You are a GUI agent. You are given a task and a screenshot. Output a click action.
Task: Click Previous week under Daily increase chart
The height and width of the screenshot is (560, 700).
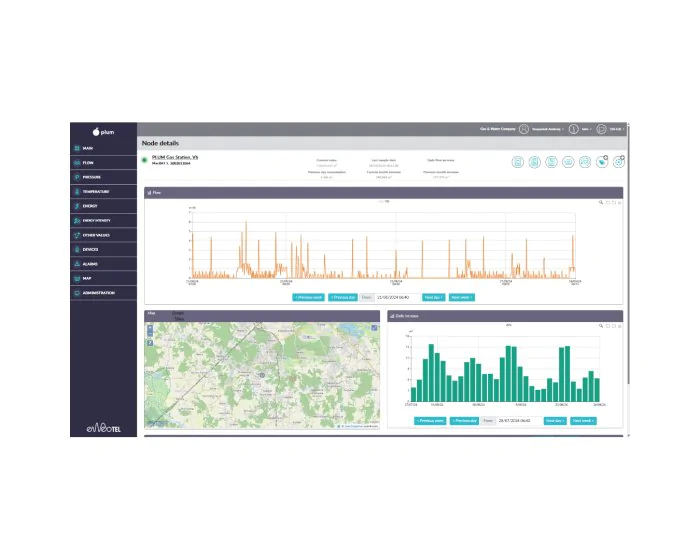coord(430,421)
